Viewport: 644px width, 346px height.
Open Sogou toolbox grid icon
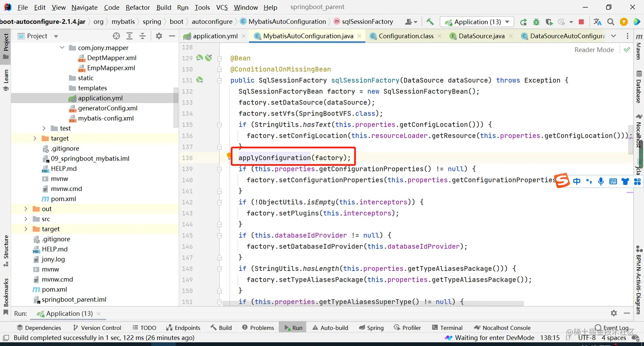637,181
